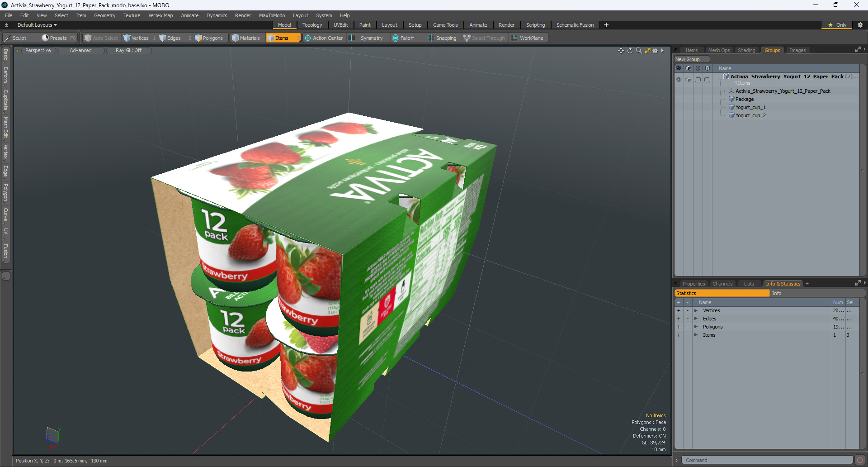Open the Perspective view type dropdown

coord(38,51)
